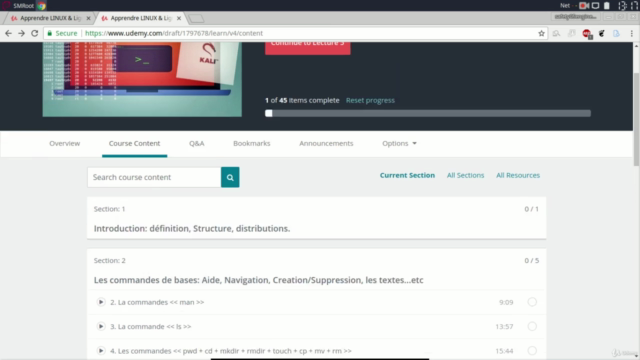
Task: Play lecture 4 pwd cd mkdir icon
Action: click(x=101, y=351)
